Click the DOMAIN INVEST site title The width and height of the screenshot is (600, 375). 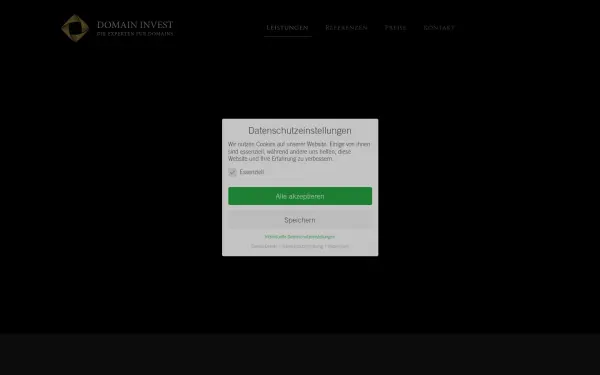(135, 25)
